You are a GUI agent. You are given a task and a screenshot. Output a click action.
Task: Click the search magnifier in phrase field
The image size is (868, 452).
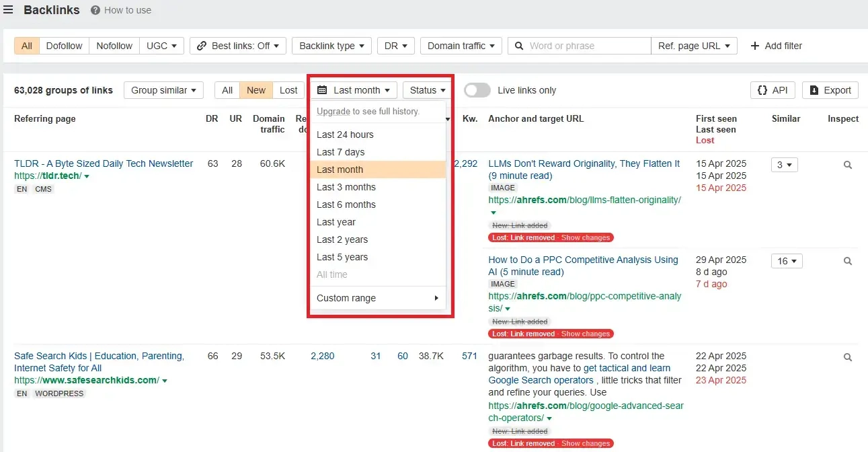518,46
